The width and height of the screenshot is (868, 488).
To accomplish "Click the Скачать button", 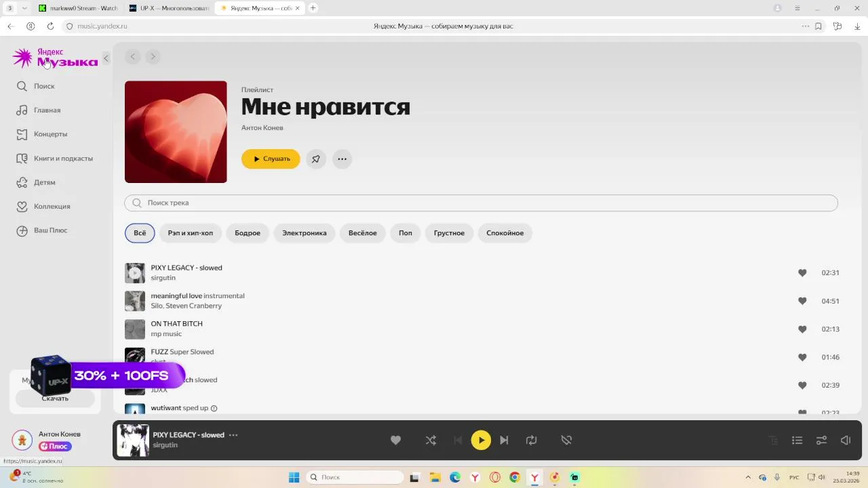I will (x=55, y=399).
